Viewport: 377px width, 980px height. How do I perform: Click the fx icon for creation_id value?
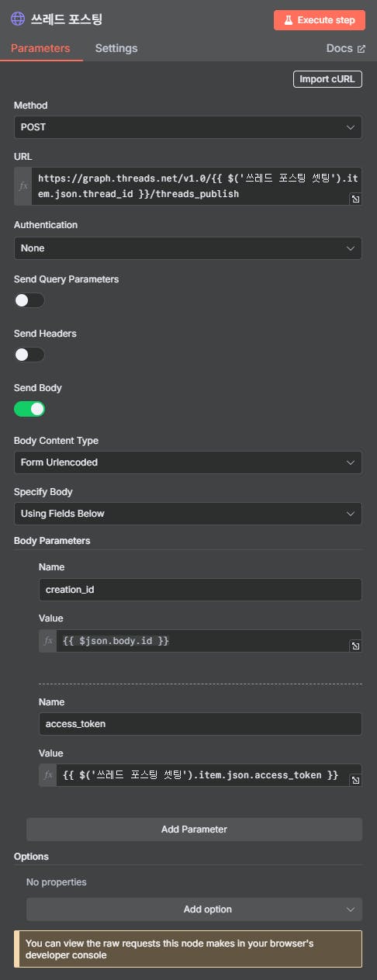click(48, 641)
